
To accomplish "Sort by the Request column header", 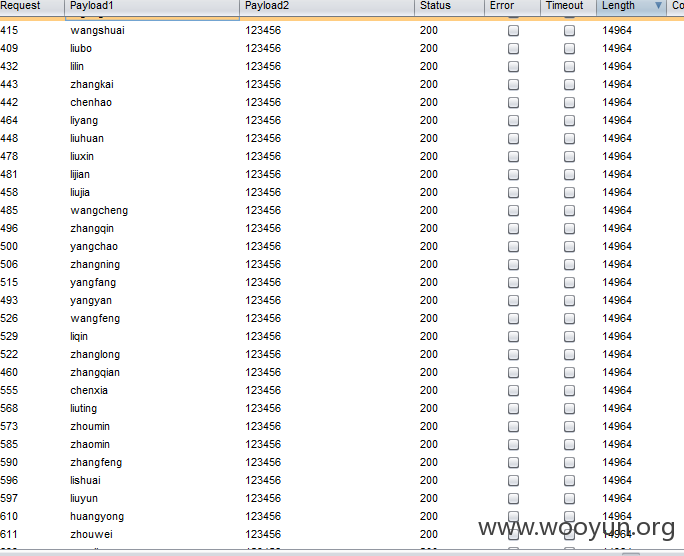I will point(32,6).
